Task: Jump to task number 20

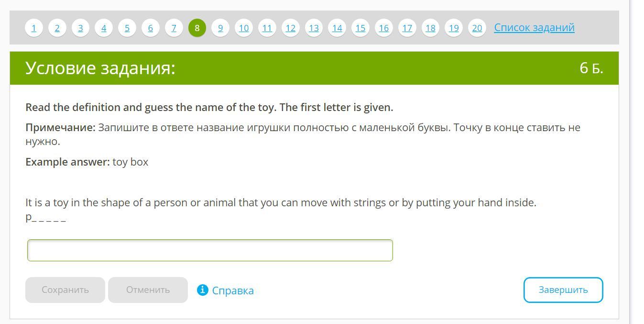Action: [477, 28]
